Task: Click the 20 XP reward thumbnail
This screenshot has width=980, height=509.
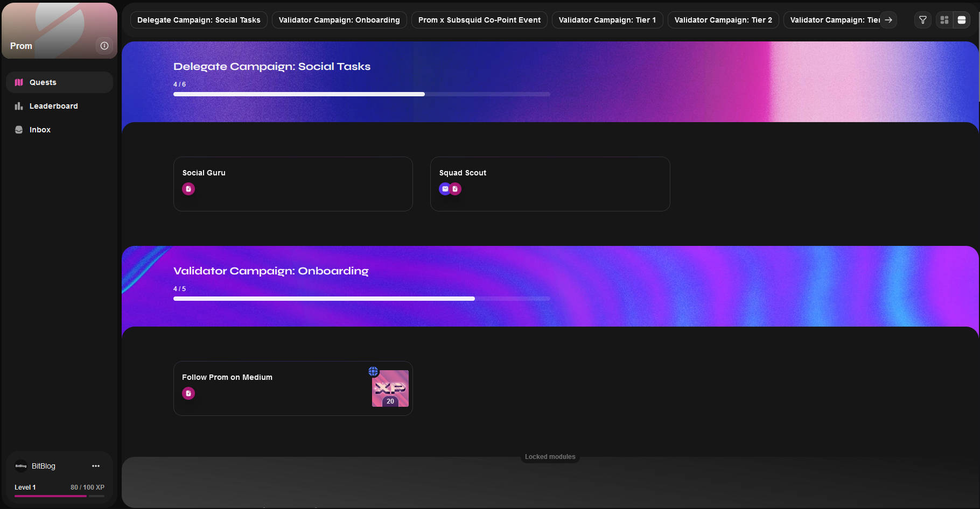Action: (390, 389)
